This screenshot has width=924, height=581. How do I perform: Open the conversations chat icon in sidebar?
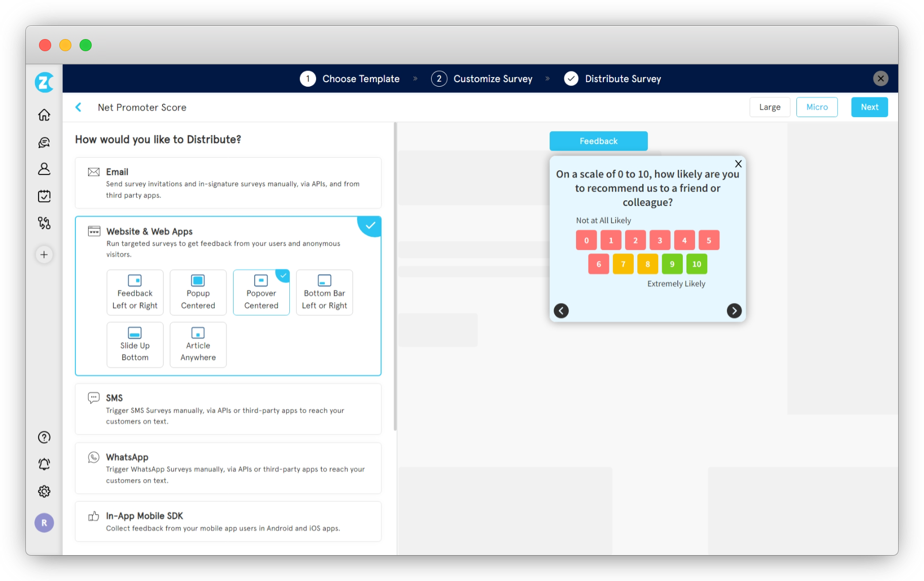[x=44, y=142]
